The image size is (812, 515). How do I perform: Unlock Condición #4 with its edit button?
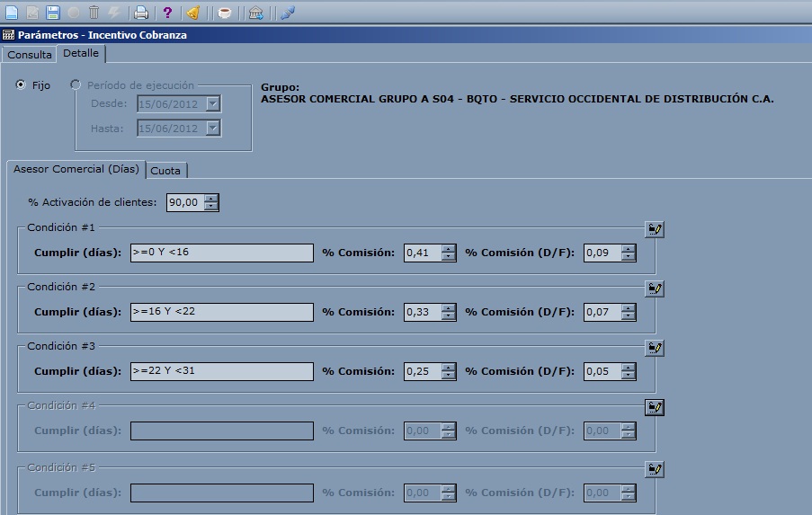click(655, 408)
